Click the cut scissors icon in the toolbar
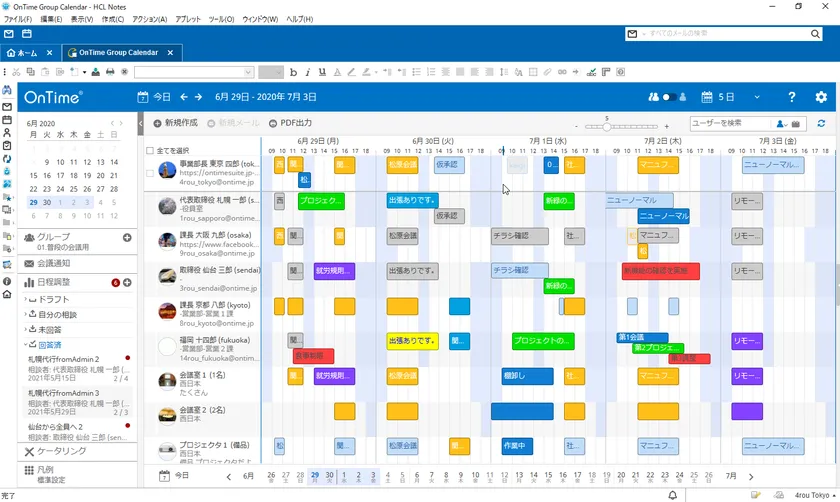This screenshot has width=840, height=502. [16, 72]
